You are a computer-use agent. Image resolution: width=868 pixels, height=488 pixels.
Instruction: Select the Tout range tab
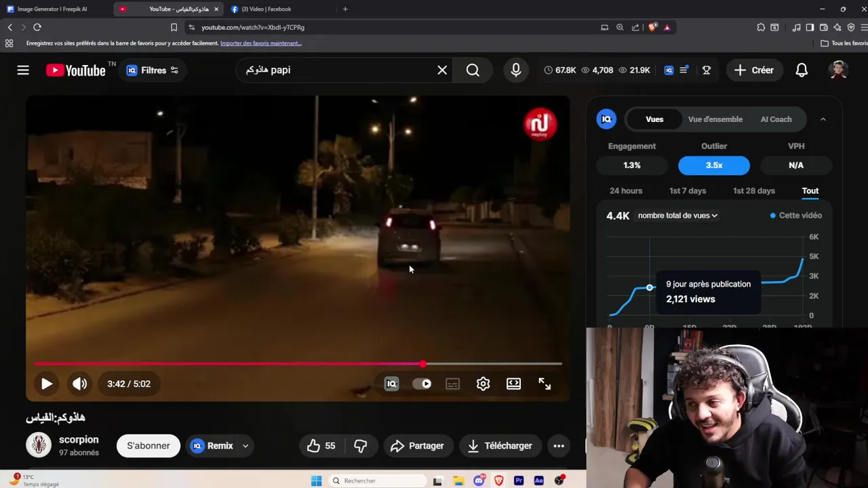(810, 190)
